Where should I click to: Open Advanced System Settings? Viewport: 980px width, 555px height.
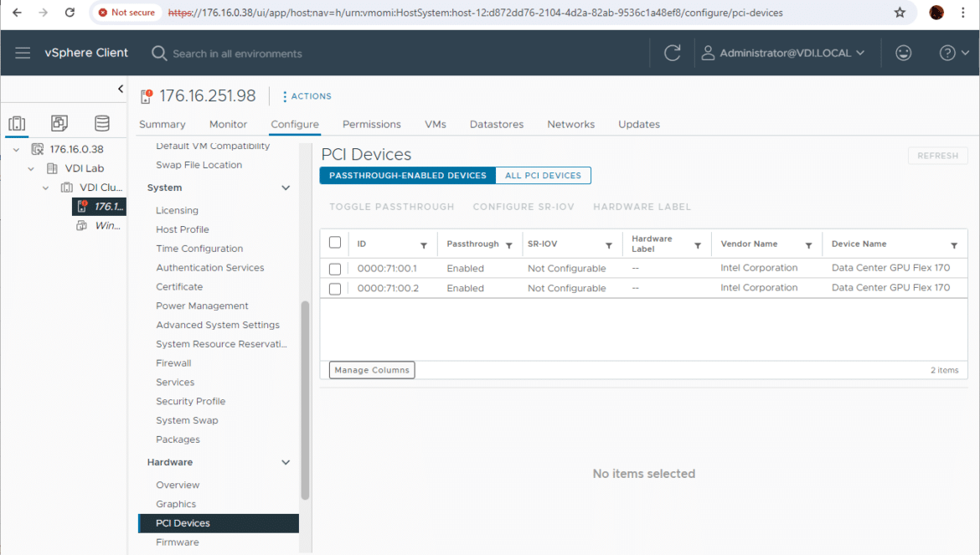[x=218, y=326]
